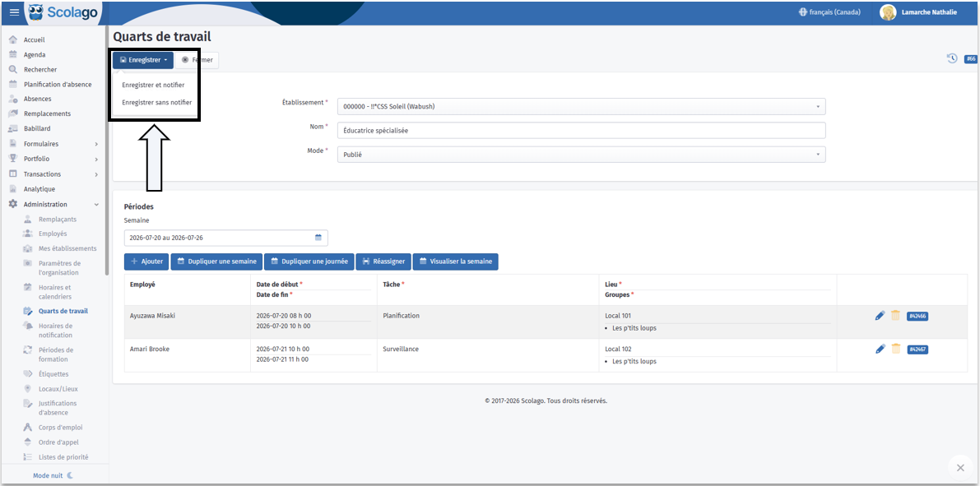
Task: Open Listes de priorité
Action: 63,457
